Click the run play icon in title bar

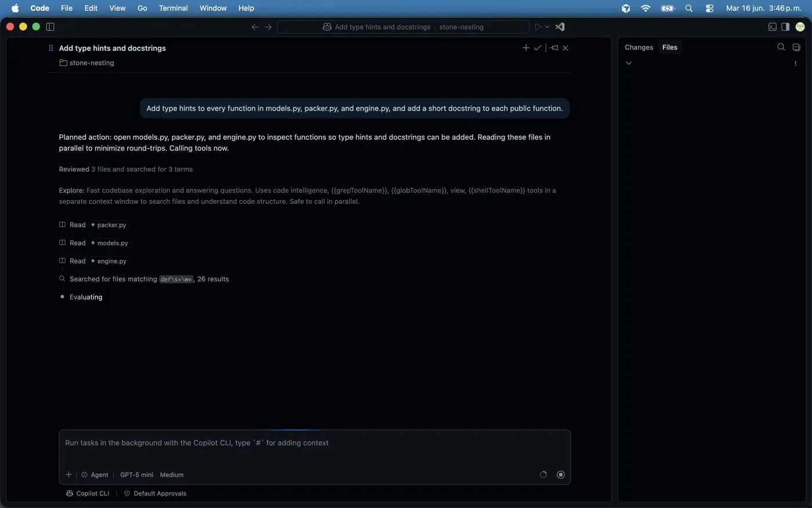click(x=538, y=27)
